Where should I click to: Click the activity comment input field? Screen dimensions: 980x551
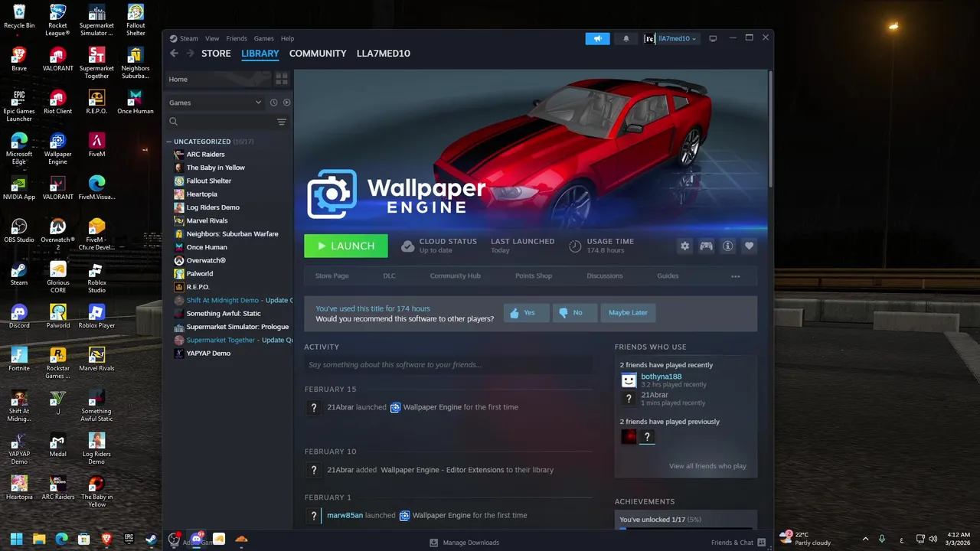[448, 365]
